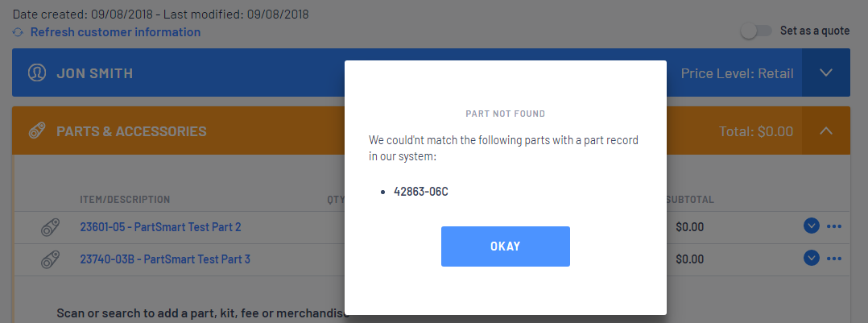Expand details arrow for Test Part 3 row

[811, 259]
